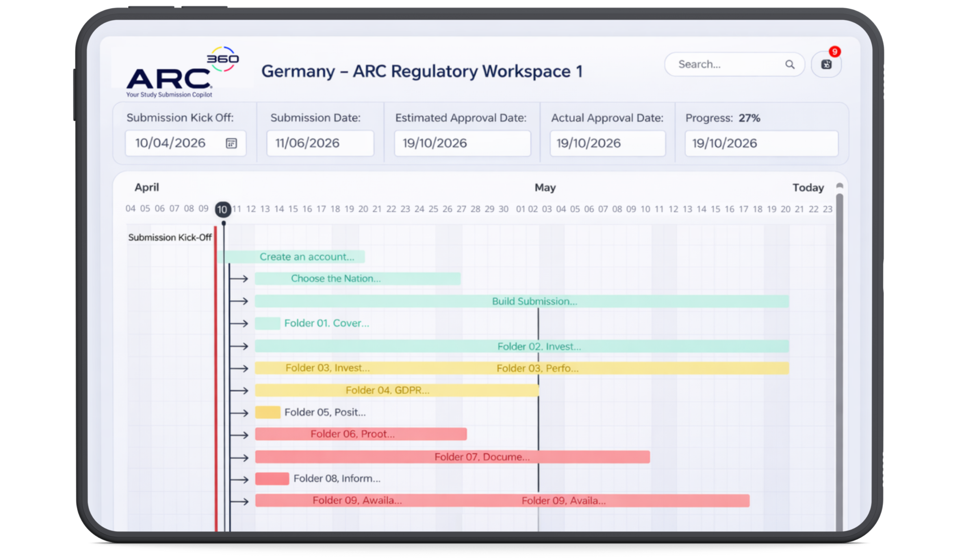Jump to Today in the timeline
The width and height of the screenshot is (958, 560).
tap(808, 187)
